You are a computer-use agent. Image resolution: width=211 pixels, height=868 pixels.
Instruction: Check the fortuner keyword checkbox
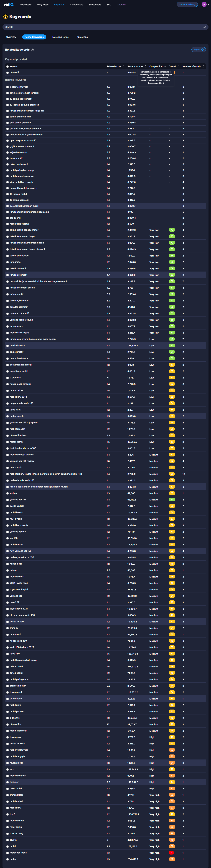click(7, 782)
